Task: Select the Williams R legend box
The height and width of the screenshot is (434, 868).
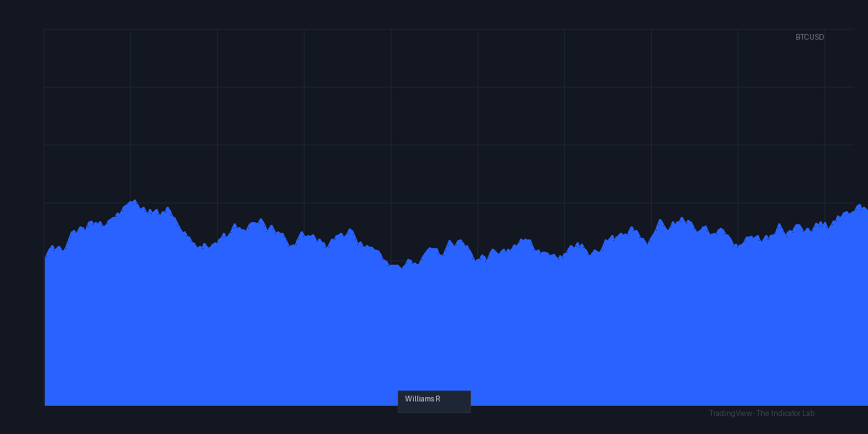Action: pyautogui.click(x=434, y=401)
